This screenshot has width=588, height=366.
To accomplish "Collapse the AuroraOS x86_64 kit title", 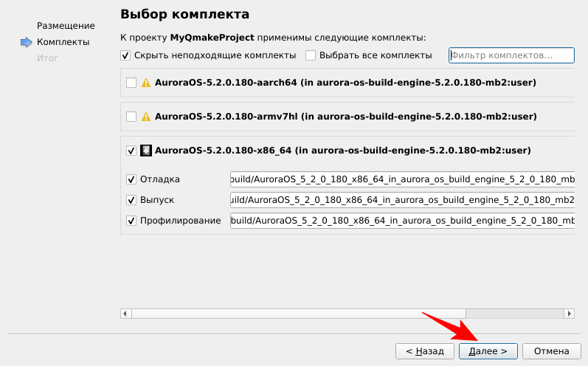I will pyautogui.click(x=342, y=151).
